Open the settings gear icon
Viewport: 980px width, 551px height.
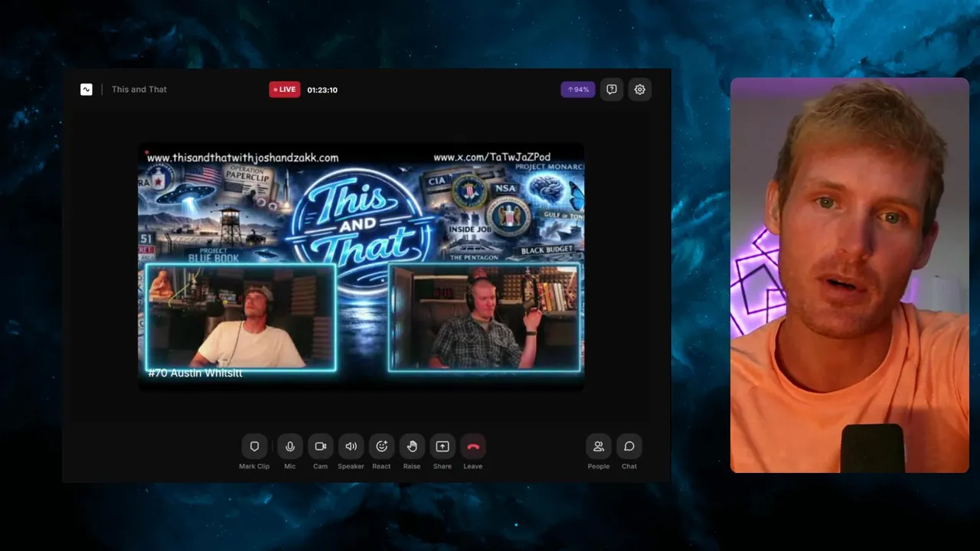click(x=640, y=90)
